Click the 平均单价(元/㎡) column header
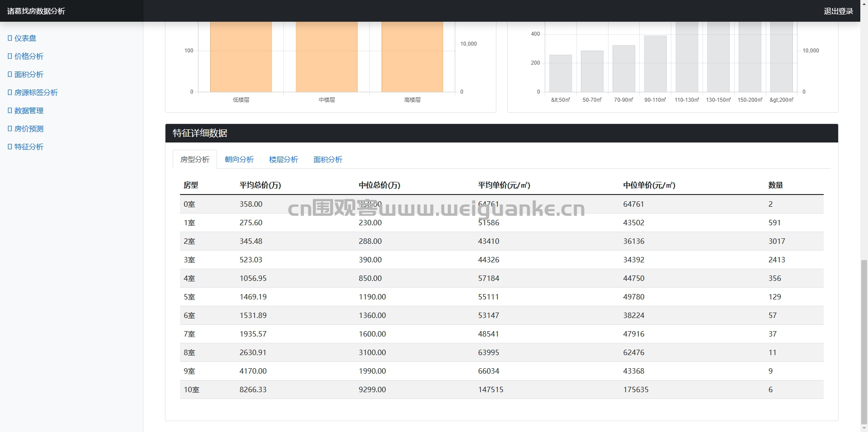868x432 pixels. tap(504, 185)
